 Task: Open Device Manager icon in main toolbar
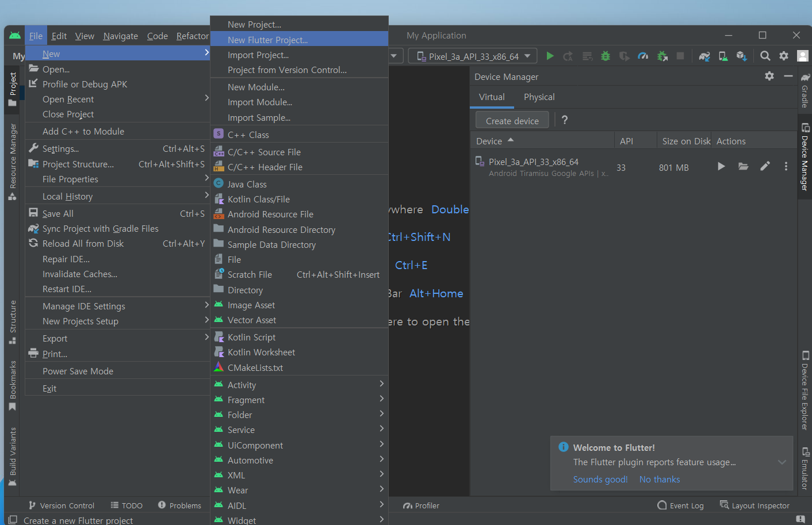[x=723, y=56]
